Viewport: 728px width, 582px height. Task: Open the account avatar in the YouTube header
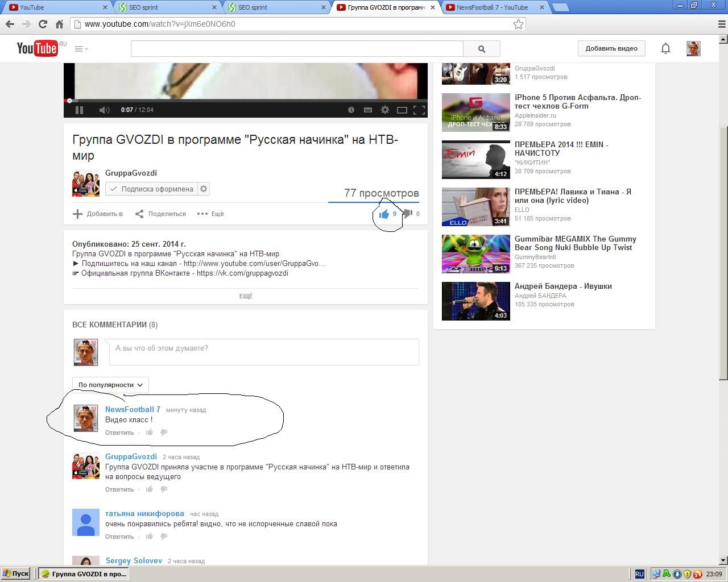click(693, 48)
